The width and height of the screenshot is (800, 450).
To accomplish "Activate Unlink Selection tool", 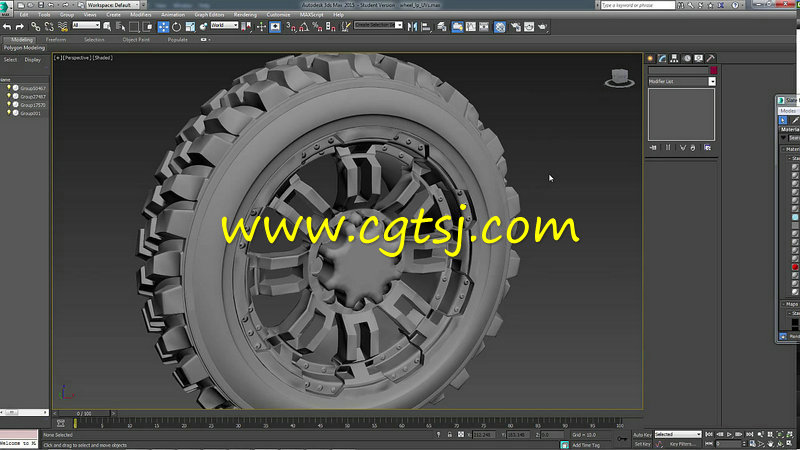I will click(49, 27).
